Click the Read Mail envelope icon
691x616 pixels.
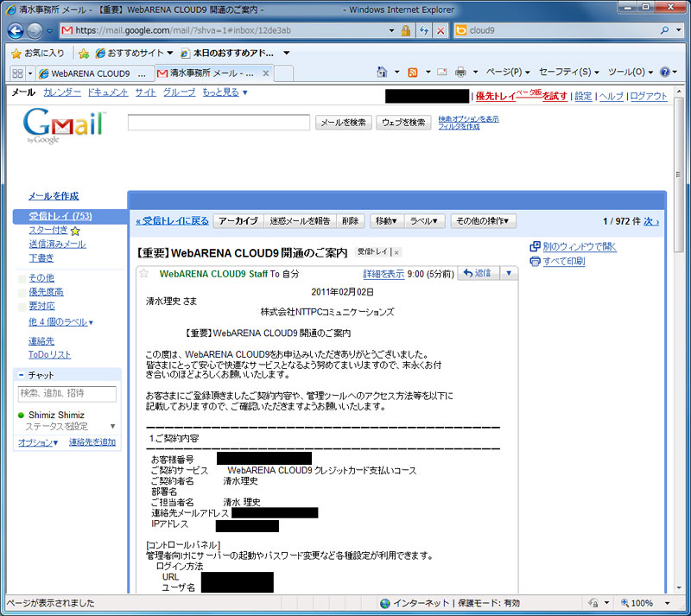click(442, 72)
